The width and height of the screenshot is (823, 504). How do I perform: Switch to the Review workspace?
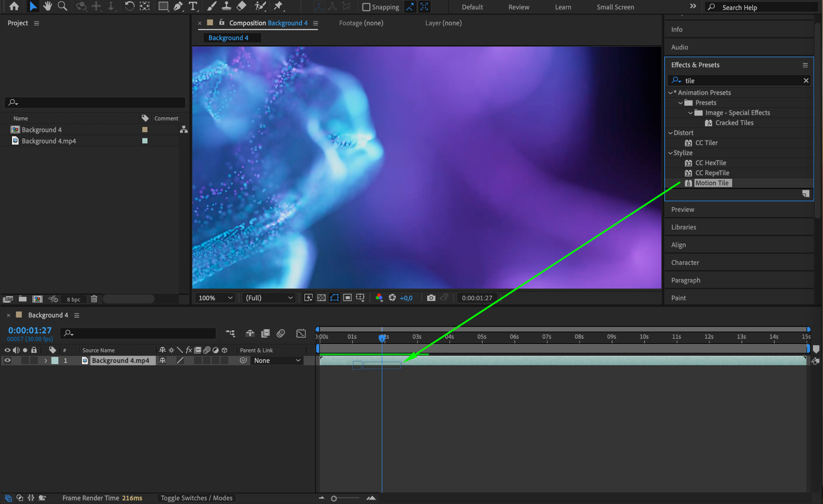[519, 7]
